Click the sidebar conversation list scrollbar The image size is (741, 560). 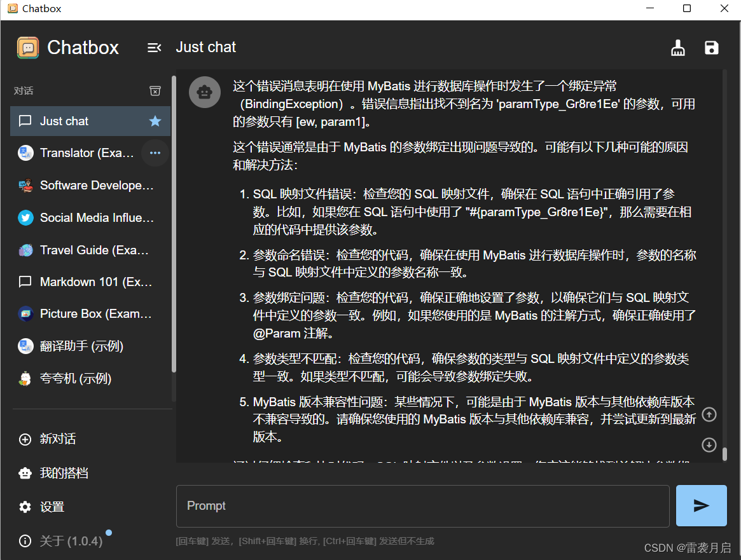coord(174,224)
